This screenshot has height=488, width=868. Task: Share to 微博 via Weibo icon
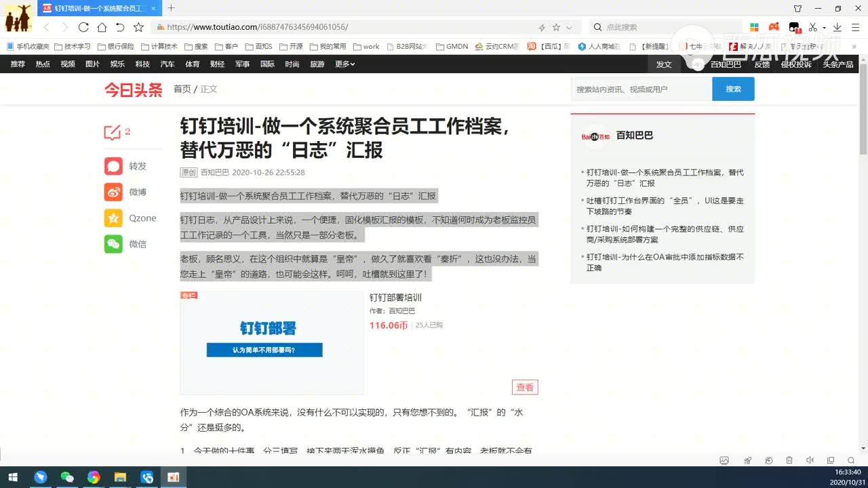click(113, 192)
